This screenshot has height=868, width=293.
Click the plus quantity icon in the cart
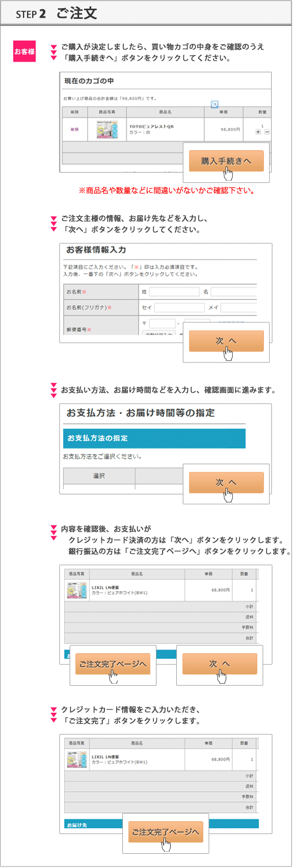click(x=258, y=132)
